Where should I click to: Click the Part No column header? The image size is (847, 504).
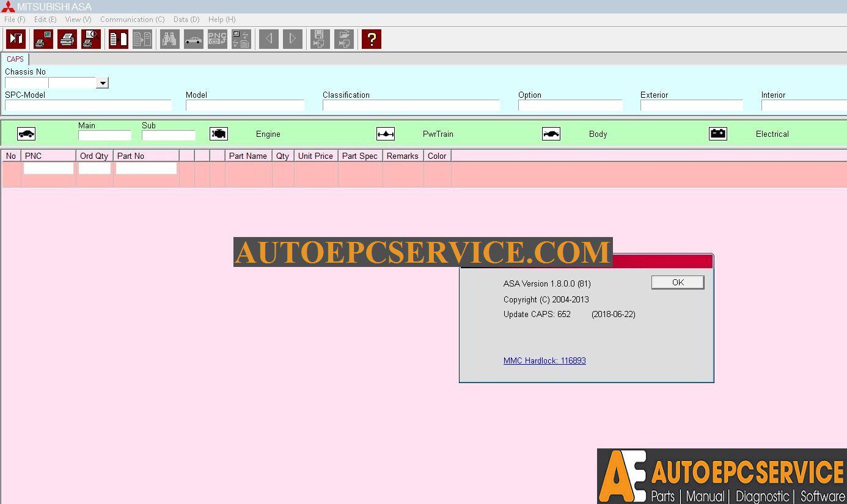pyautogui.click(x=147, y=156)
